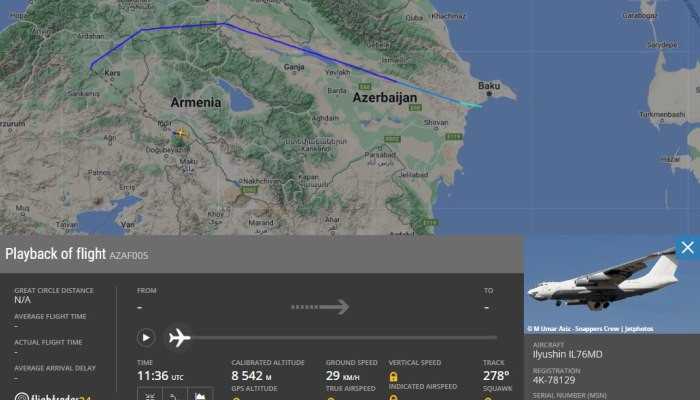Click the middle of the playback progress bar

pyautogui.click(x=344, y=338)
